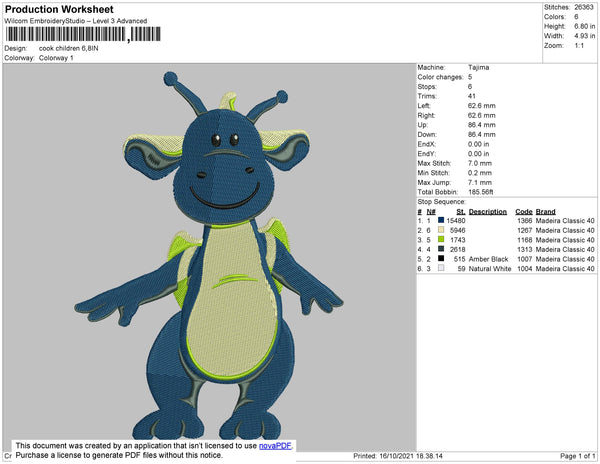Click the dark blue thread color swatch
The height and width of the screenshot is (464, 600).
click(x=441, y=220)
